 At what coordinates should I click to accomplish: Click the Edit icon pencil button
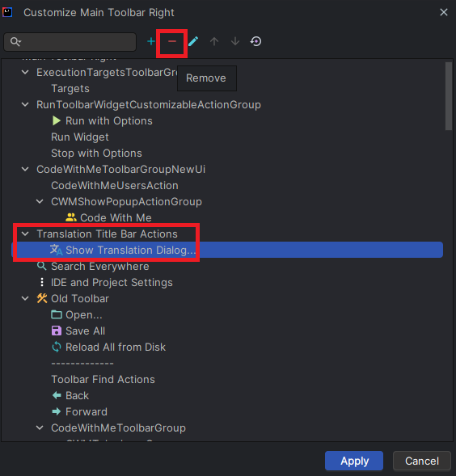[193, 41]
